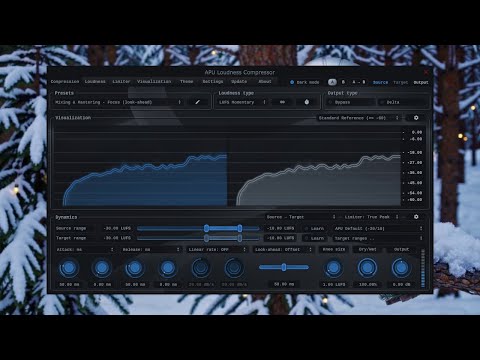480x360 pixels.
Task: Show the Target signal in view
Action: point(401,82)
